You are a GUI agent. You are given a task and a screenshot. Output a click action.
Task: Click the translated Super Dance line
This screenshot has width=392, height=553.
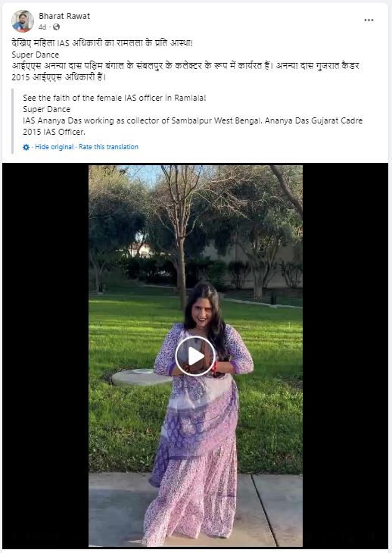pyautogui.click(x=46, y=109)
